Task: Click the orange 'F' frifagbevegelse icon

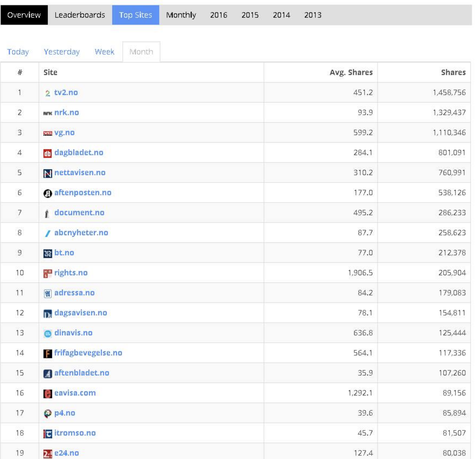Action: [x=48, y=353]
